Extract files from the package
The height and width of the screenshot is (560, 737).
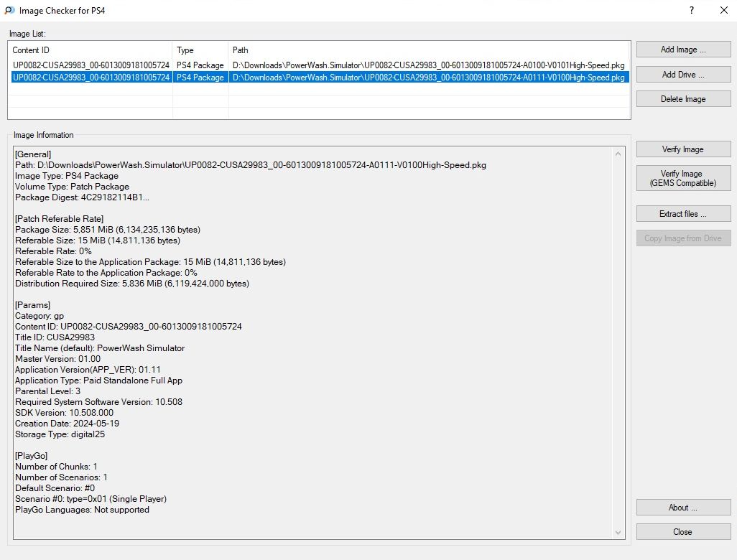pyautogui.click(x=683, y=214)
